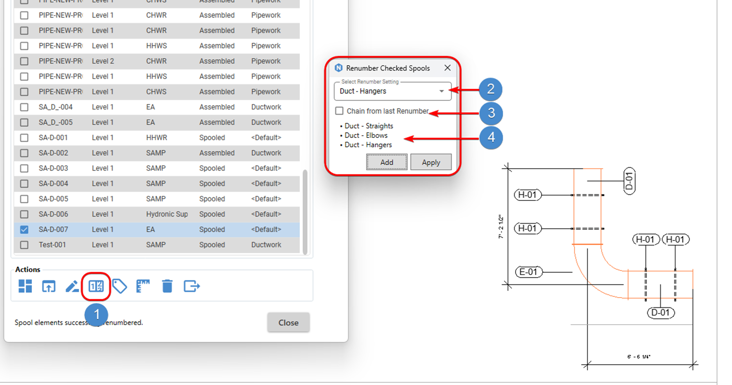Select the SA-D-006 Hydronic Sup row

tap(156, 214)
